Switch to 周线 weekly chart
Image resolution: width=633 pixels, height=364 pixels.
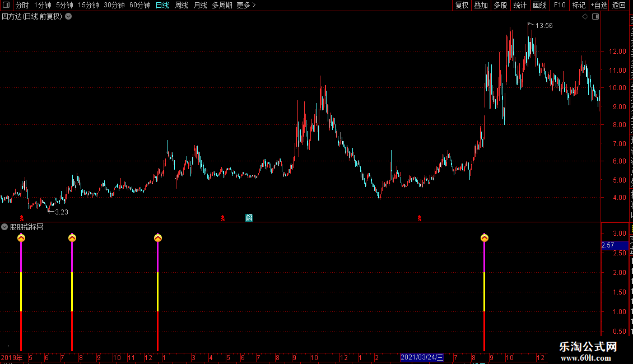pyautogui.click(x=181, y=5)
